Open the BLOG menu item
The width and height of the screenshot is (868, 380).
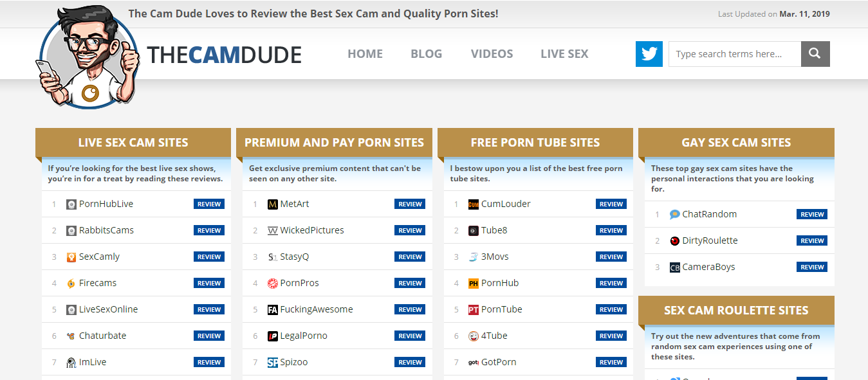[x=427, y=54]
